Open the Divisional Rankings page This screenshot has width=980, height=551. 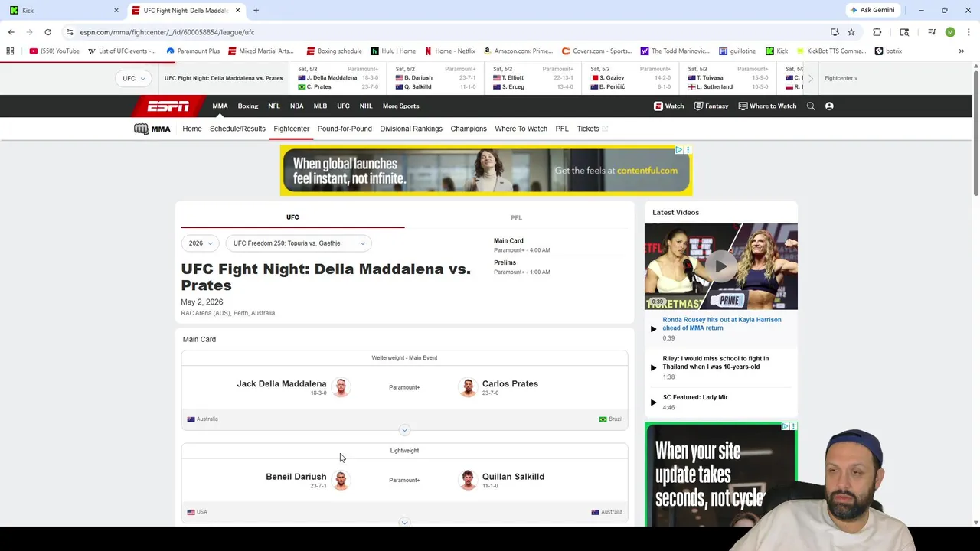tap(411, 129)
